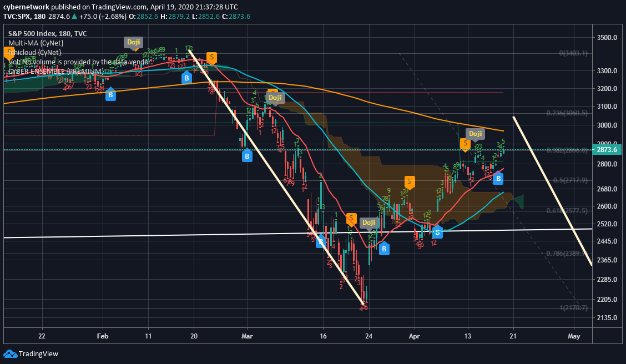Select the blue B marker at March 16 on white line
626x364 pixels.
(x=321, y=241)
